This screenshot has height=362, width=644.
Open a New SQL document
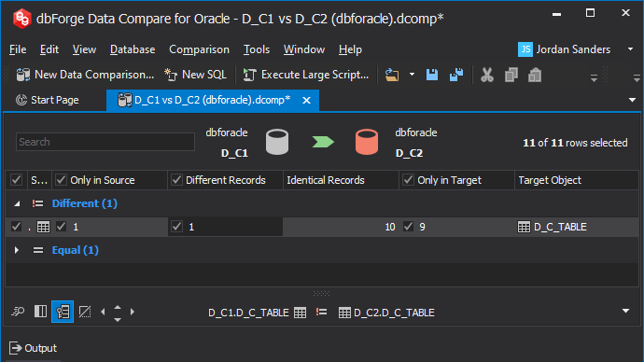click(195, 75)
